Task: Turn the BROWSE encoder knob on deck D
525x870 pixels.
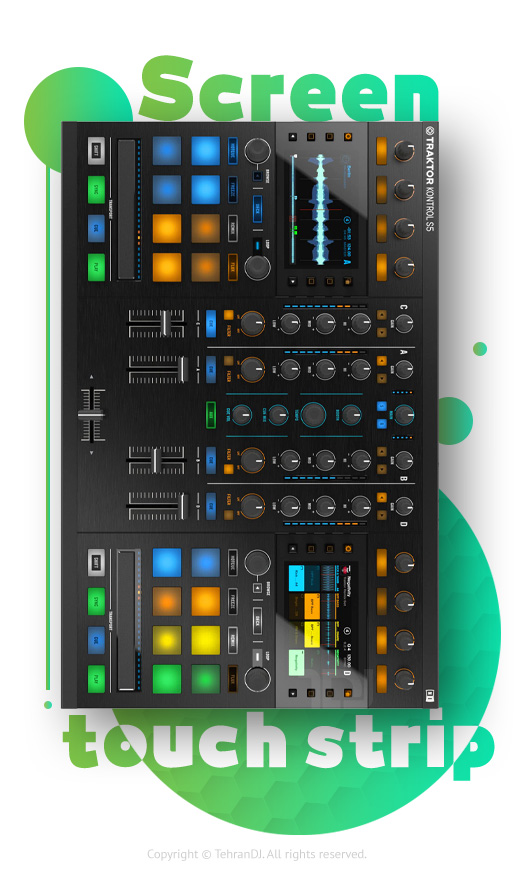Action: pyautogui.click(x=258, y=563)
